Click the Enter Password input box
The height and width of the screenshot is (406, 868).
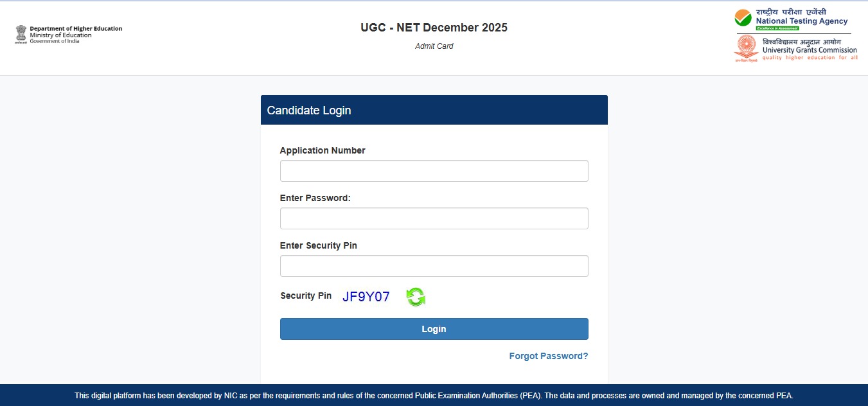pyautogui.click(x=434, y=218)
